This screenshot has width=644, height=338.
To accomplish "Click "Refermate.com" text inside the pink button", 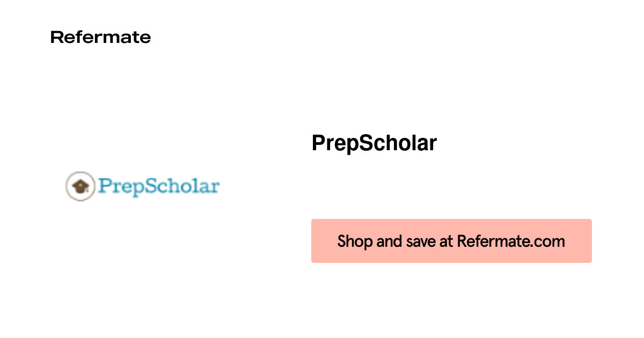I will (510, 241).
